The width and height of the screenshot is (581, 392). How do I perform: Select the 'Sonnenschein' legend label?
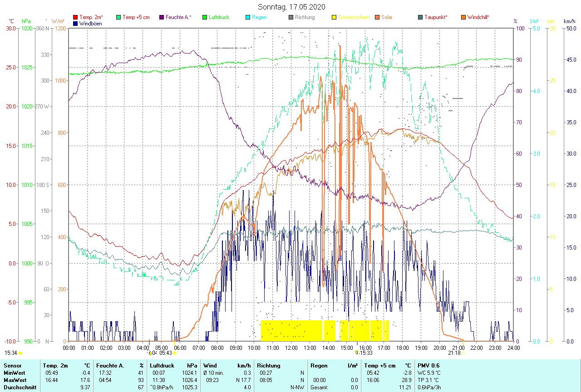click(353, 17)
